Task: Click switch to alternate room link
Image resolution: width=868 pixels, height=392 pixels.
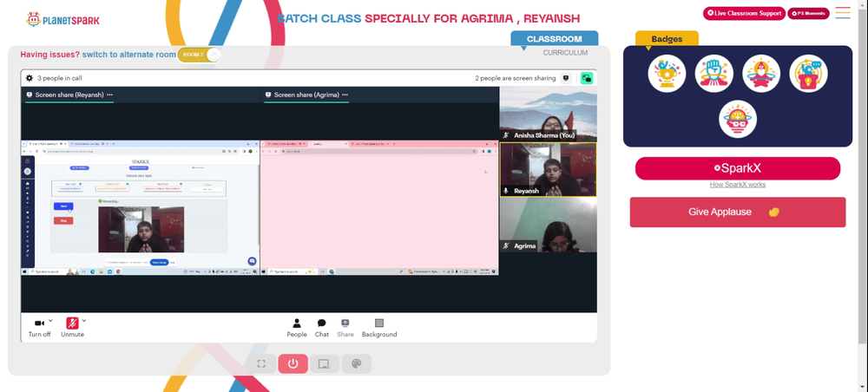Action: (x=129, y=55)
